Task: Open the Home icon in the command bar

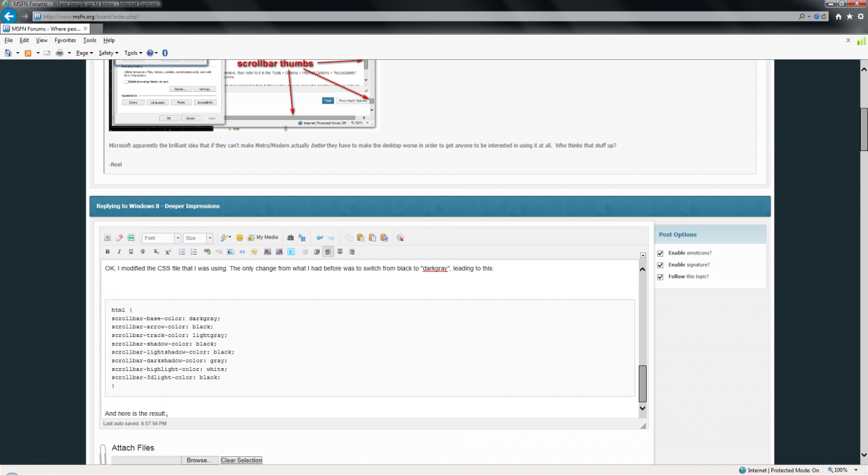Action: [x=8, y=53]
